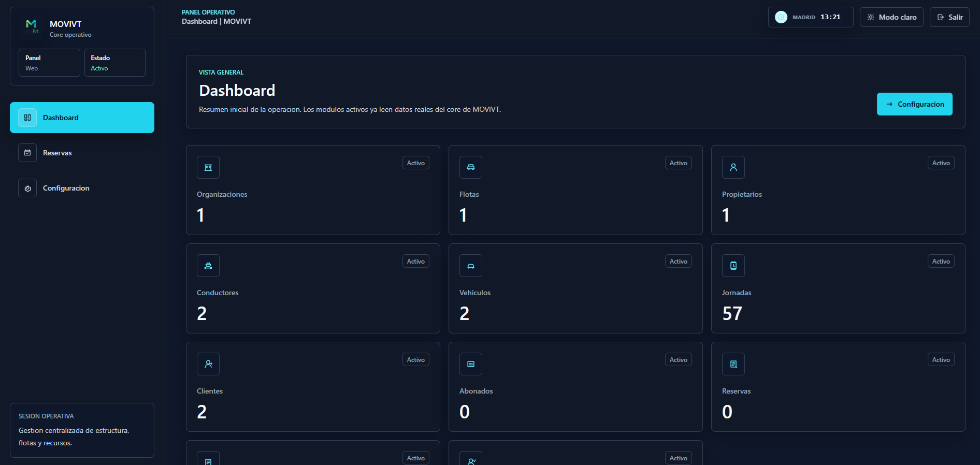
Task: Click the MOVIVT logo icon
Action: (x=31, y=27)
